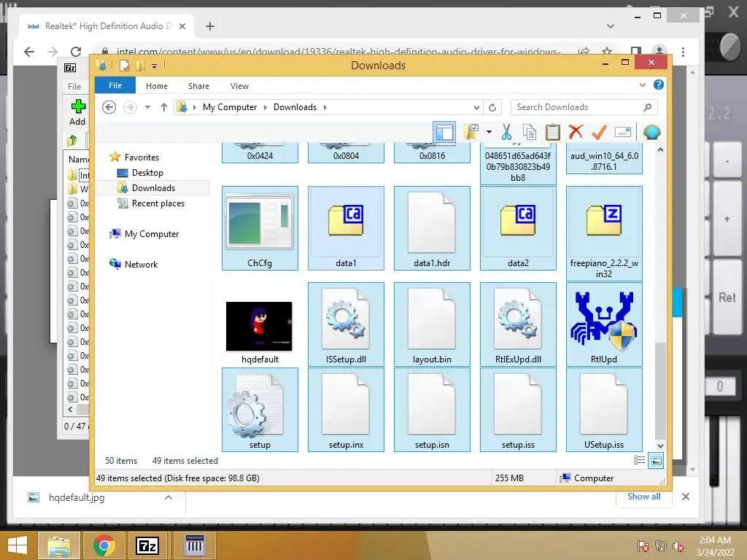Click My Computer in address breadcrumb

pos(230,107)
